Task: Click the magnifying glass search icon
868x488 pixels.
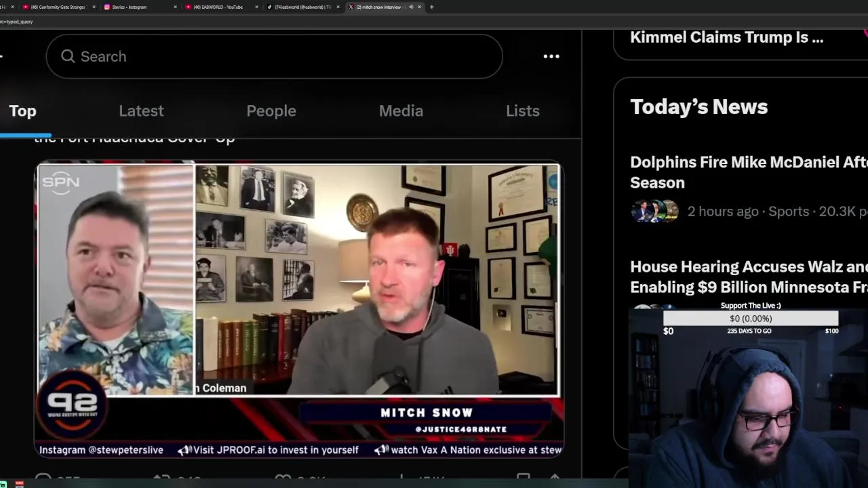Action: point(68,56)
